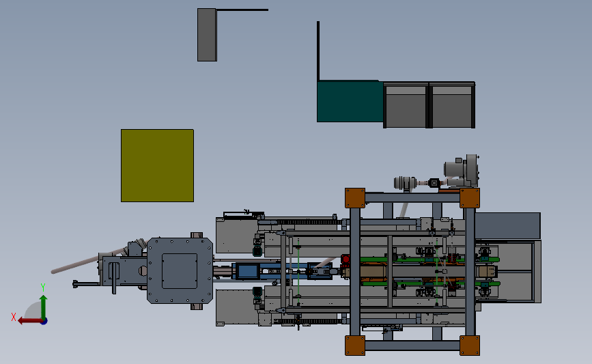Click the octagonal gray plate of the machine
This screenshot has height=364, width=592.
point(180,270)
